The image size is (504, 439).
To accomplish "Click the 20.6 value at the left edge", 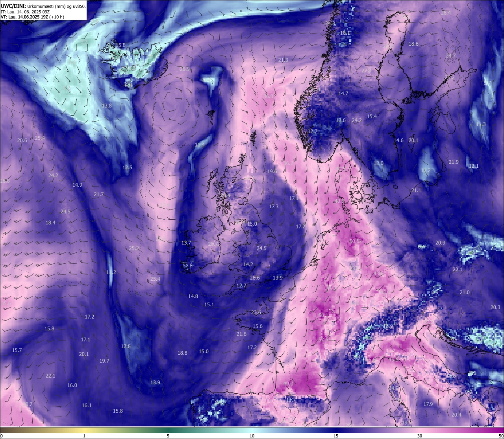I will (x=22, y=141).
